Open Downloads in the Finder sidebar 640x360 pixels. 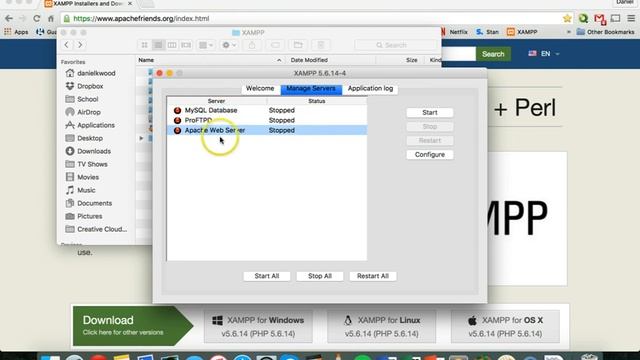[94, 151]
